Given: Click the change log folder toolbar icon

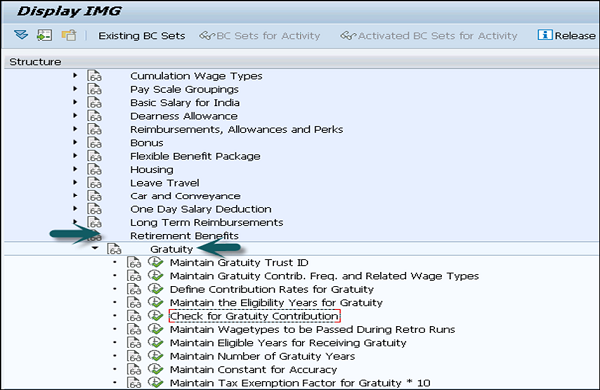Looking at the screenshot, I should tap(69, 35).
